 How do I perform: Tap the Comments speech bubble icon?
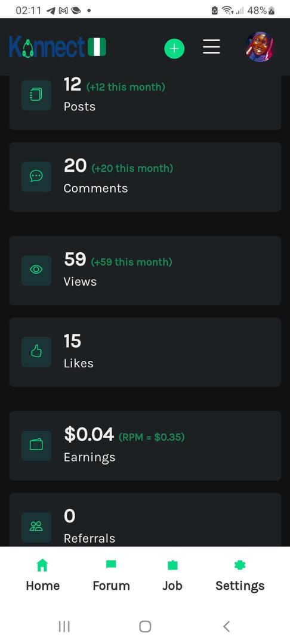(36, 177)
